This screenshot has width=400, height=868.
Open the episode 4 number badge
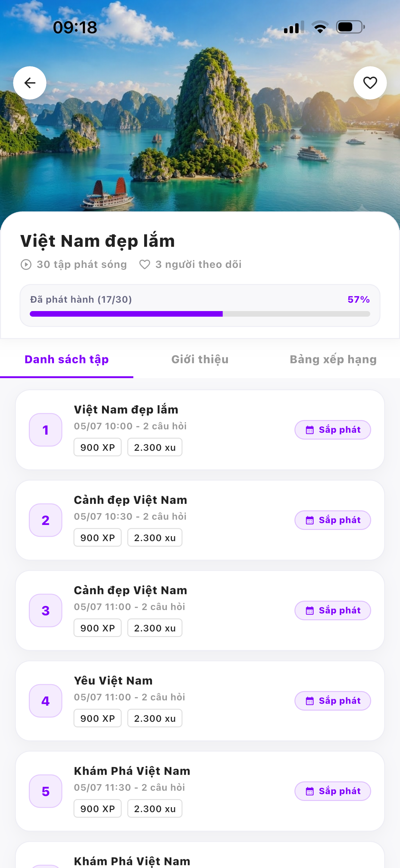click(x=46, y=701)
